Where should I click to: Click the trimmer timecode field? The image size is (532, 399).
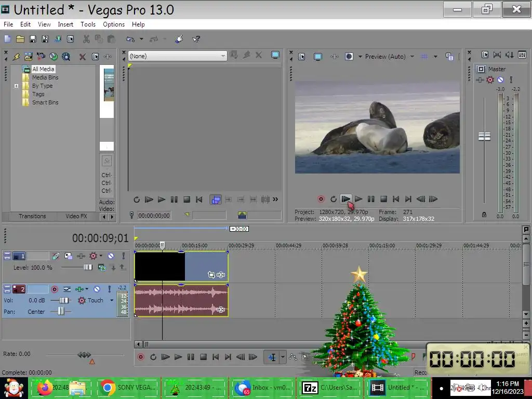pos(154,216)
